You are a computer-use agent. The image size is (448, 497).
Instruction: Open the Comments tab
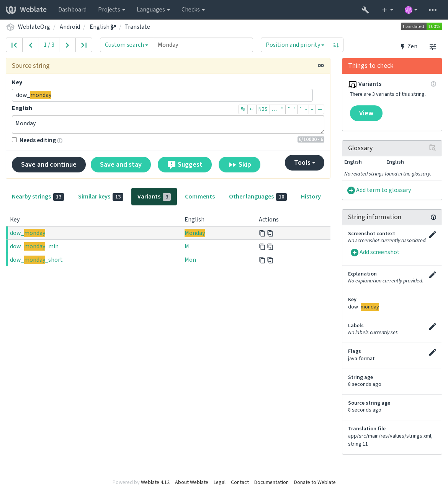tap(200, 197)
